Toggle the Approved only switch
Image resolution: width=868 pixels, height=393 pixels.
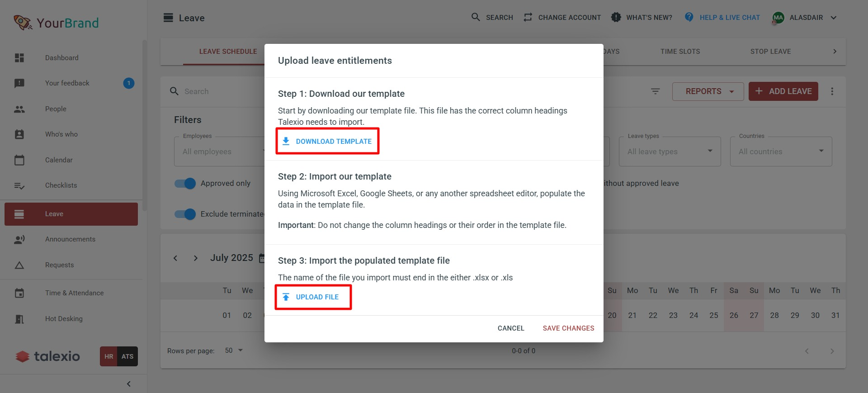[185, 183]
